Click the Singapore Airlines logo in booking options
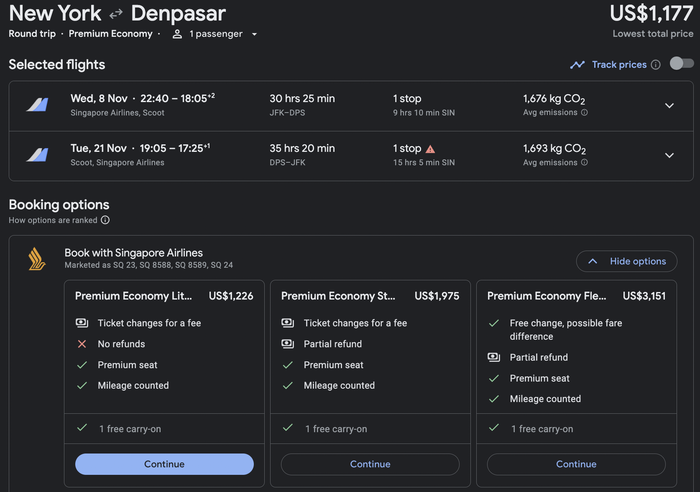The width and height of the screenshot is (700, 492). pyautogui.click(x=37, y=259)
